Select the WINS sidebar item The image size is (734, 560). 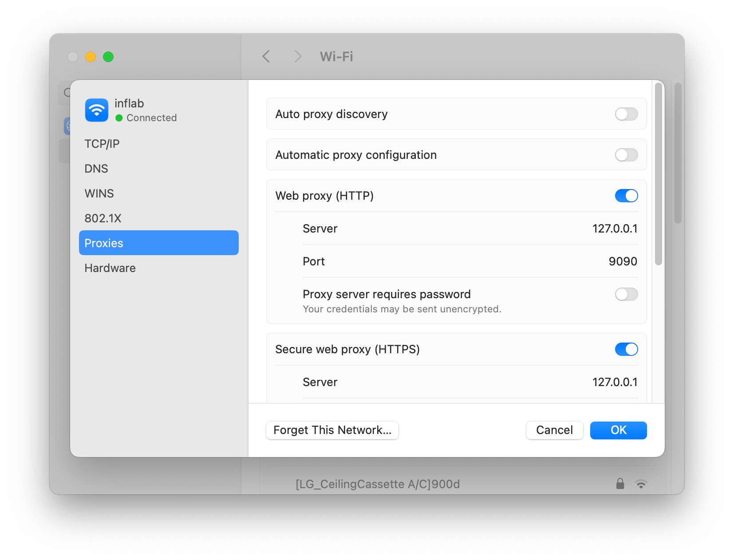coord(99,193)
